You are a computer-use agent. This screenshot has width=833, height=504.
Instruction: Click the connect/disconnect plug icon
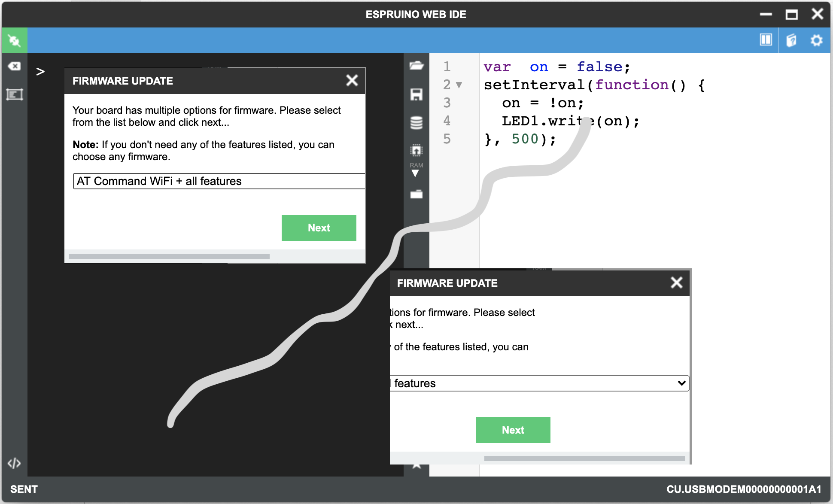coord(14,41)
